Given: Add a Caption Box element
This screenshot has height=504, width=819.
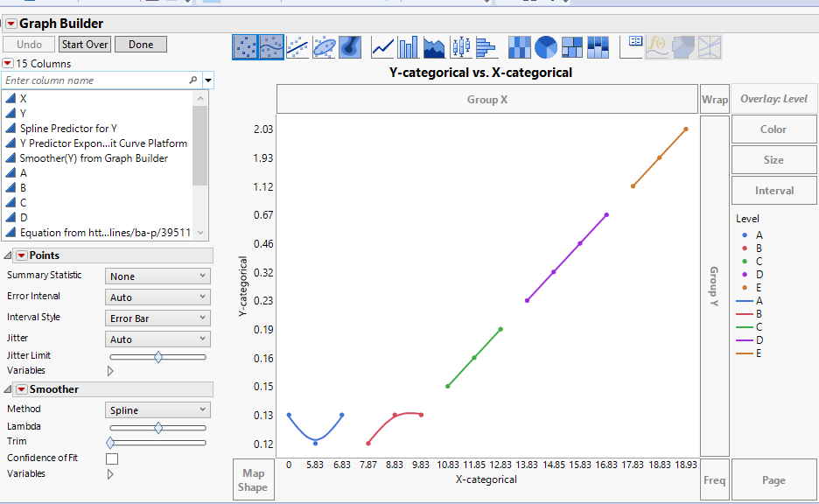Looking at the screenshot, I should coord(631,47).
